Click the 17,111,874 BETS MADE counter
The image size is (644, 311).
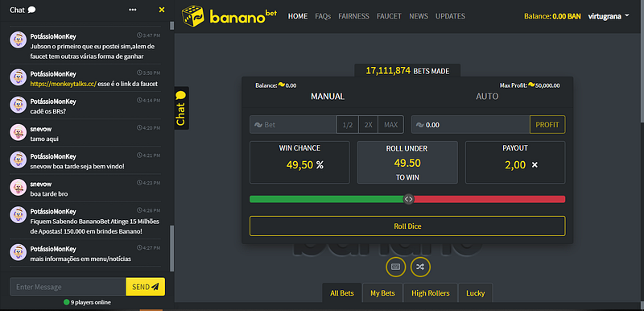coord(407,71)
